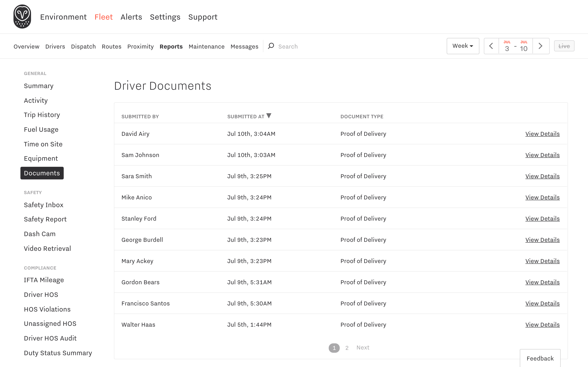Switch to the Messages tab

coord(244,46)
